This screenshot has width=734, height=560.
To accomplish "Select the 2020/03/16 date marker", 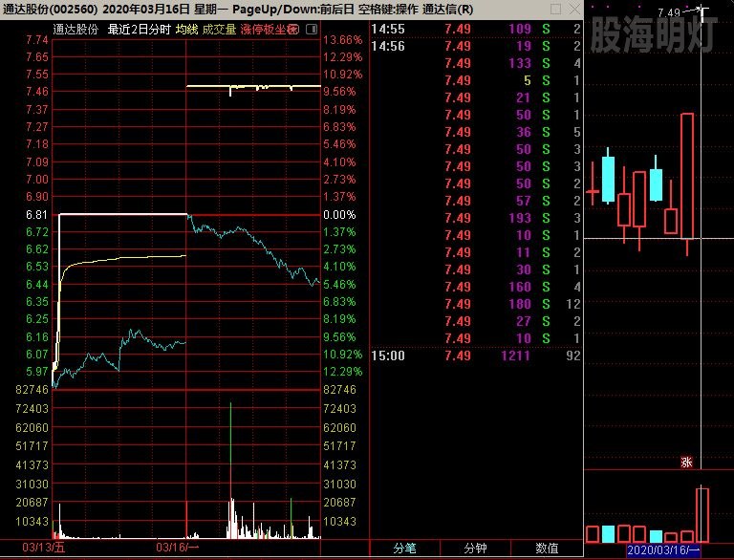I will click(663, 551).
